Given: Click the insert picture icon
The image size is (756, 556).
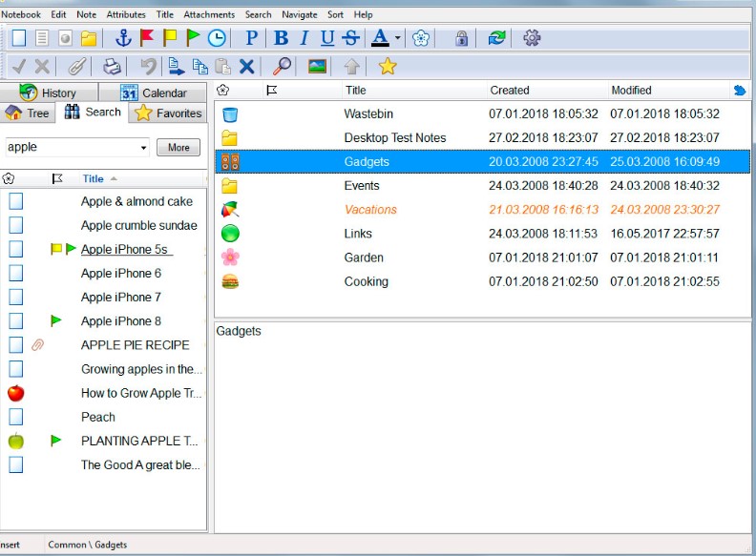Looking at the screenshot, I should [x=317, y=67].
